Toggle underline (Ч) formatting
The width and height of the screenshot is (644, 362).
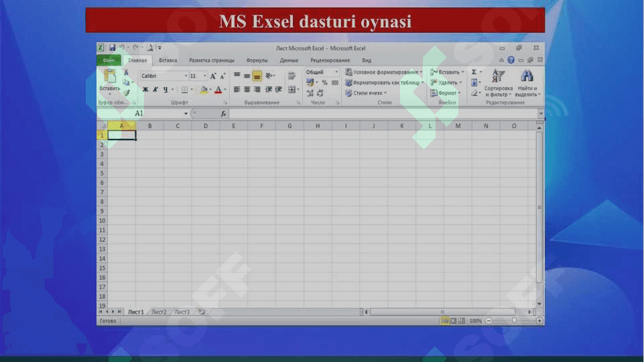pos(166,89)
